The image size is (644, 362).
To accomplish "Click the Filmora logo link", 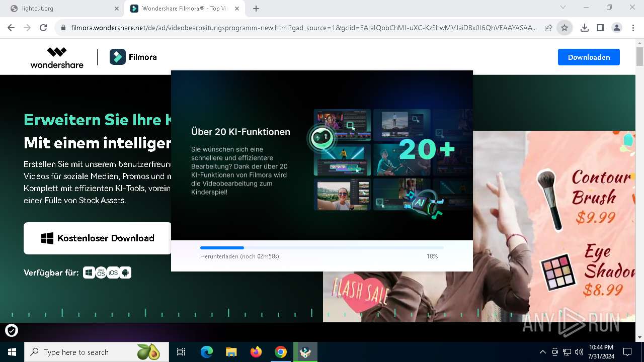I will click(133, 57).
